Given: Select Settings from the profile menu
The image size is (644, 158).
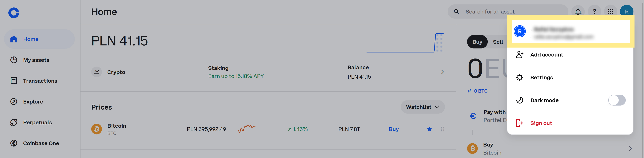Looking at the screenshot, I should (x=541, y=77).
